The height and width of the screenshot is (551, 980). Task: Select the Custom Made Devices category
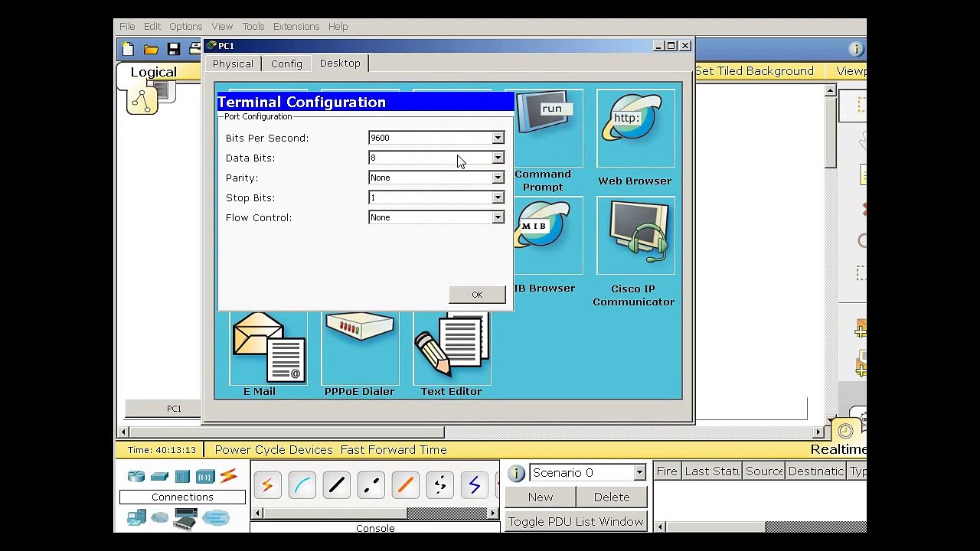[185, 519]
